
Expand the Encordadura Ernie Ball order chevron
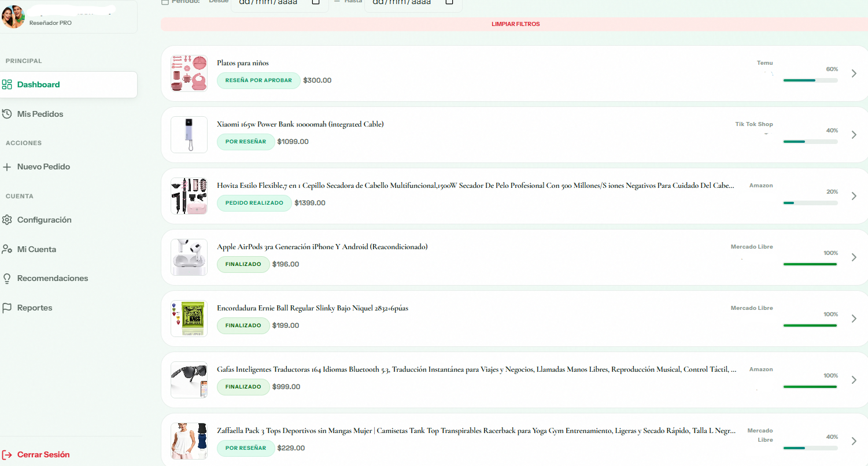[x=854, y=319]
